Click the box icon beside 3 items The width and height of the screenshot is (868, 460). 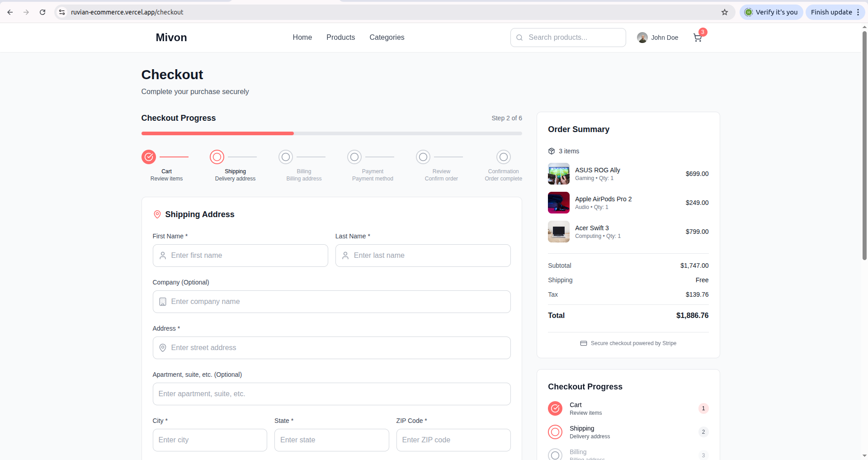pos(552,151)
